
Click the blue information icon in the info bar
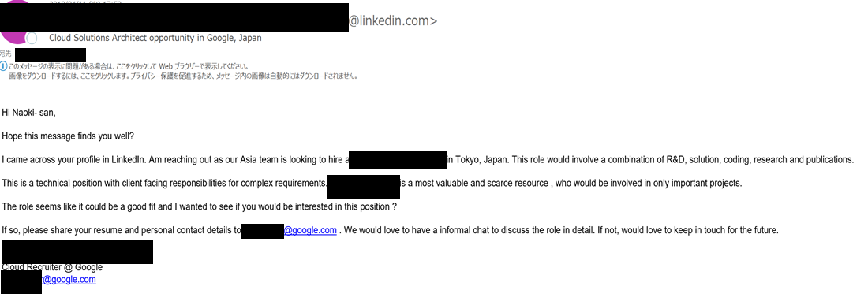(3, 66)
